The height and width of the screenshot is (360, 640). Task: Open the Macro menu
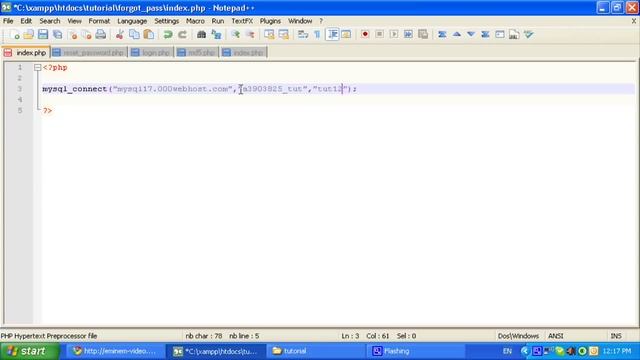(x=195, y=21)
